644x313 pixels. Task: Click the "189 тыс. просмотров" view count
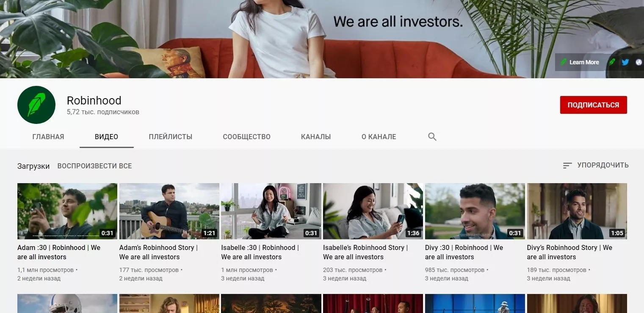coord(557,270)
